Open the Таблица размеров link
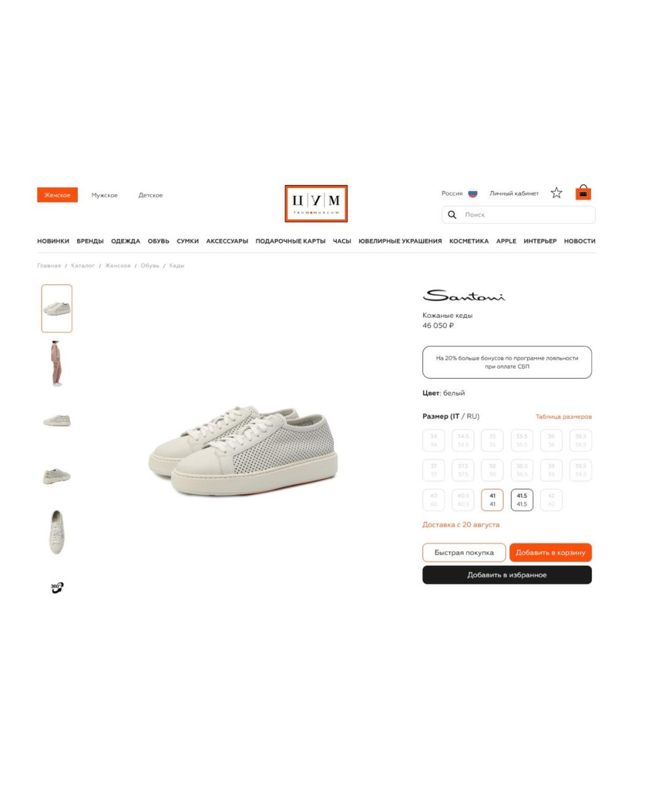Image resolution: width=672 pixels, height=797 pixels. tap(564, 417)
